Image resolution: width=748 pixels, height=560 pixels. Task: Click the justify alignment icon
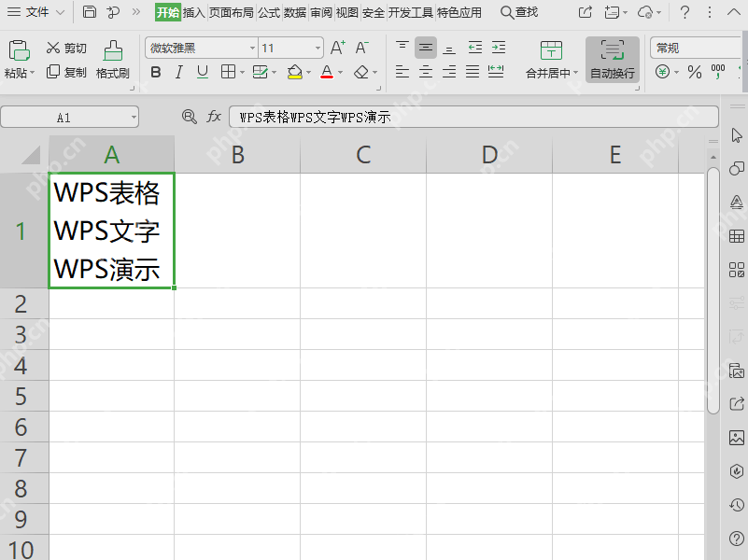pos(473,72)
